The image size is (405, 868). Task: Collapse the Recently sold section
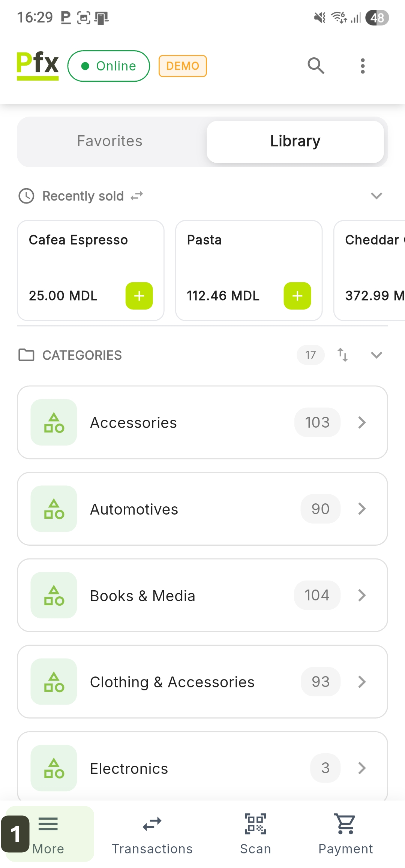tap(376, 196)
